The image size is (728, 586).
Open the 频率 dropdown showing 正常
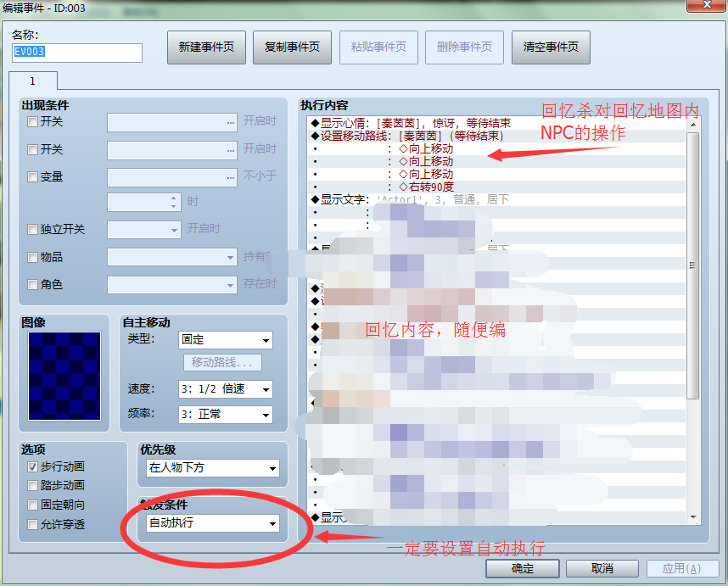226,415
